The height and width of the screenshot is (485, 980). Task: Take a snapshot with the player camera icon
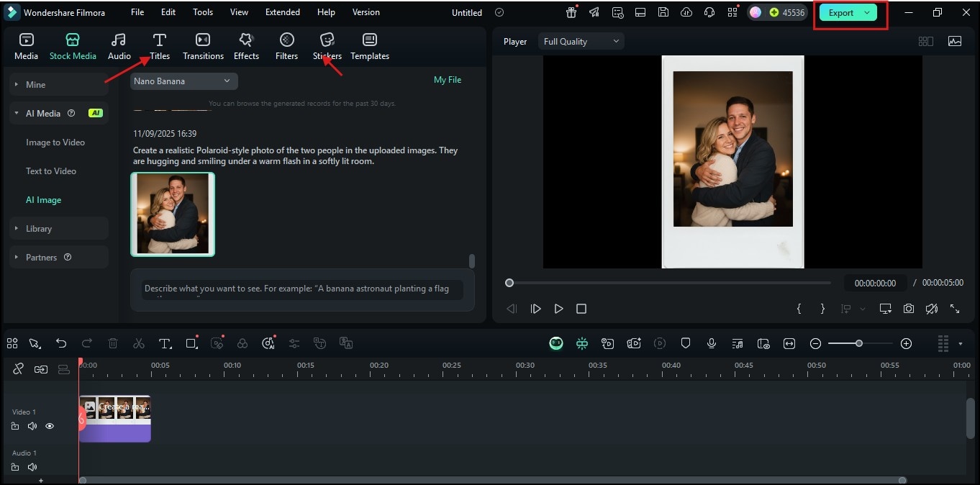point(908,308)
